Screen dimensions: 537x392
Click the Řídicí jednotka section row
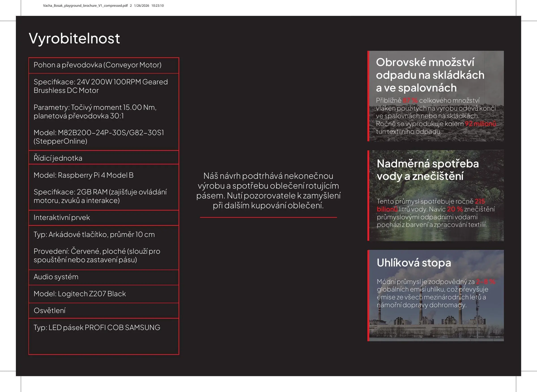click(104, 157)
